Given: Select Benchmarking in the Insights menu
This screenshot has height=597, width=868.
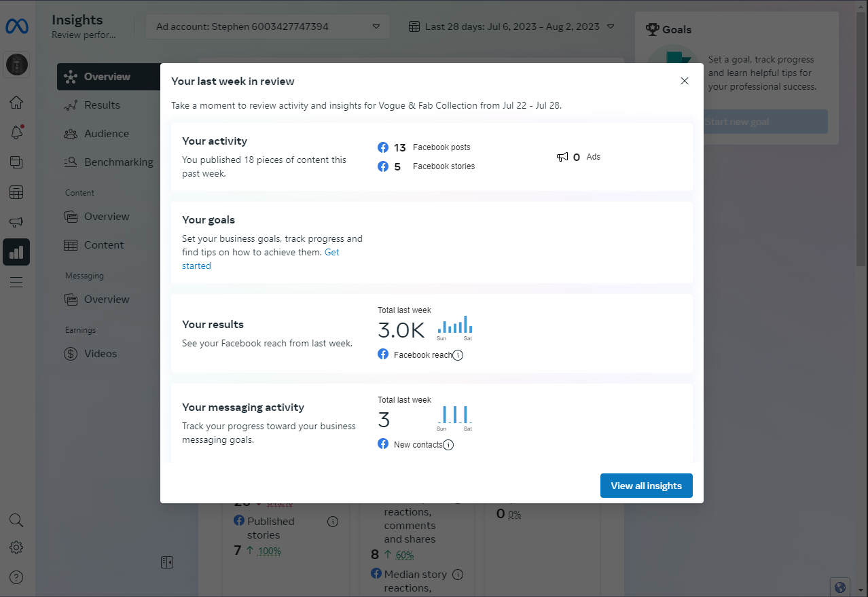Looking at the screenshot, I should tap(118, 162).
